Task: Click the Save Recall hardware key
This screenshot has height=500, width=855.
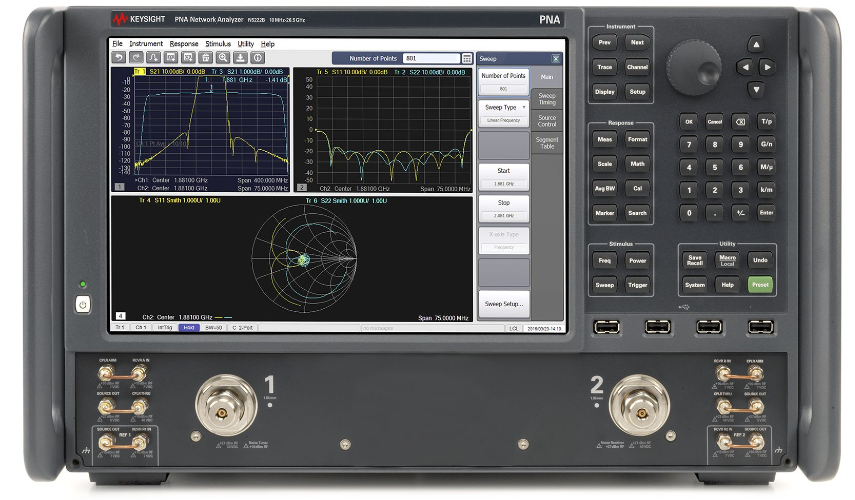Action: coord(695,260)
